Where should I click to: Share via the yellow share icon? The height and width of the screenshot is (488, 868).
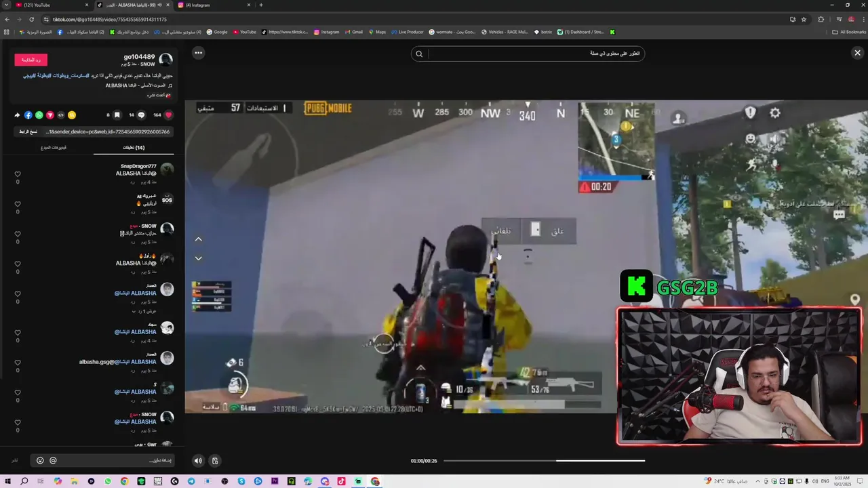pyautogui.click(x=71, y=115)
